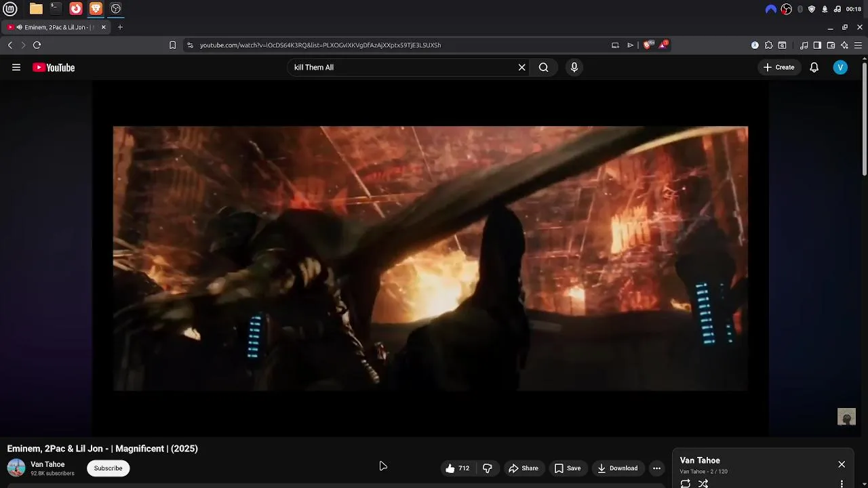
Task: Select the Eminem, 2Pac & Lil Jon tab
Action: tap(56, 27)
